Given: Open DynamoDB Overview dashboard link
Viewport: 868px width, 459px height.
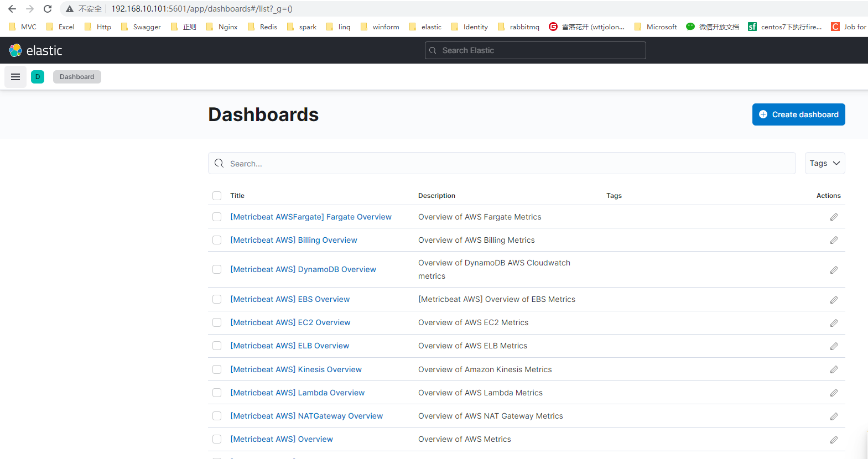Looking at the screenshot, I should click(x=303, y=269).
